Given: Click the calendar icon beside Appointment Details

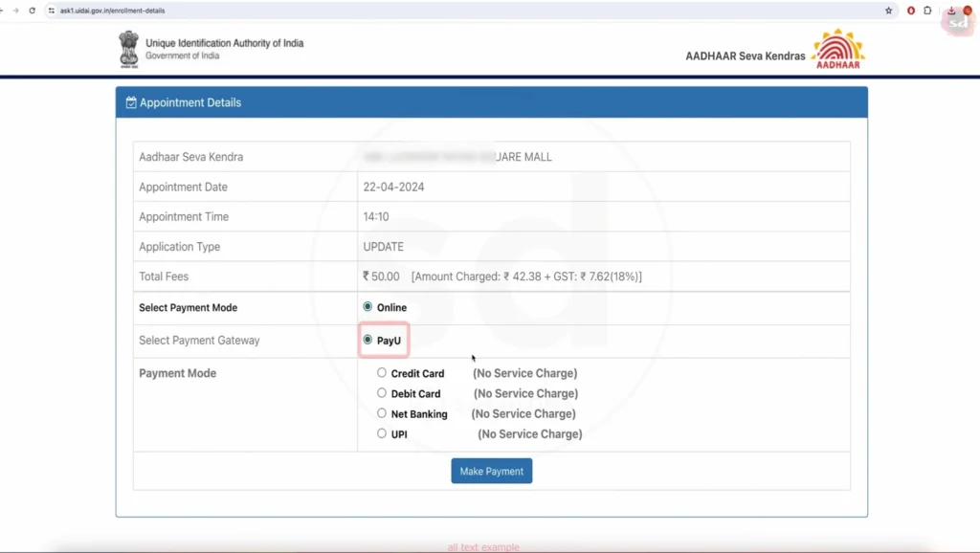Looking at the screenshot, I should [131, 102].
